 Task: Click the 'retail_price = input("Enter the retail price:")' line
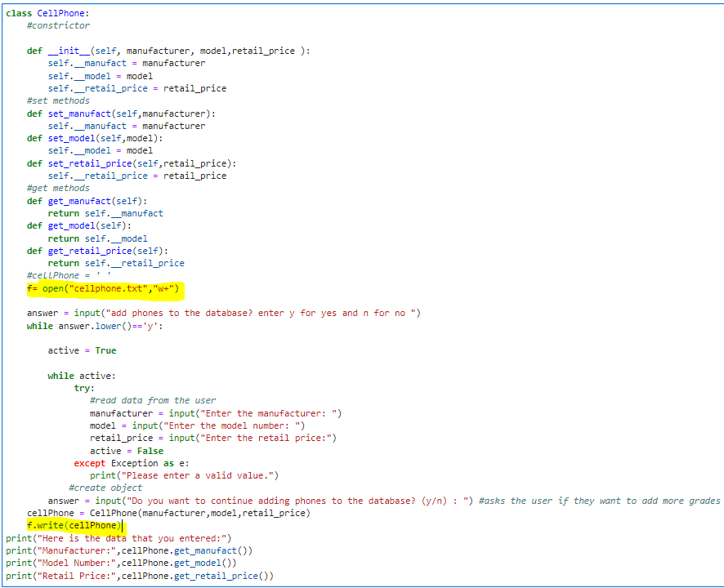pos(212,438)
